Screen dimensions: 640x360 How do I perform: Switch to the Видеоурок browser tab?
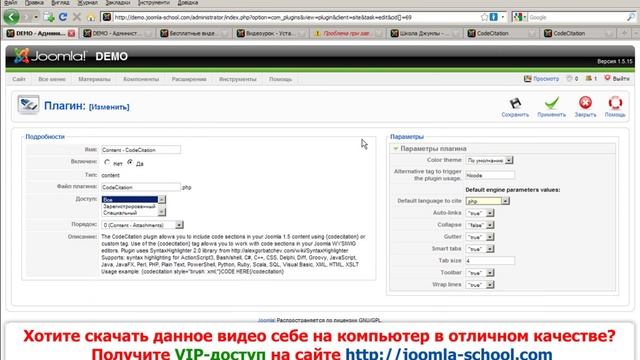coord(270,33)
